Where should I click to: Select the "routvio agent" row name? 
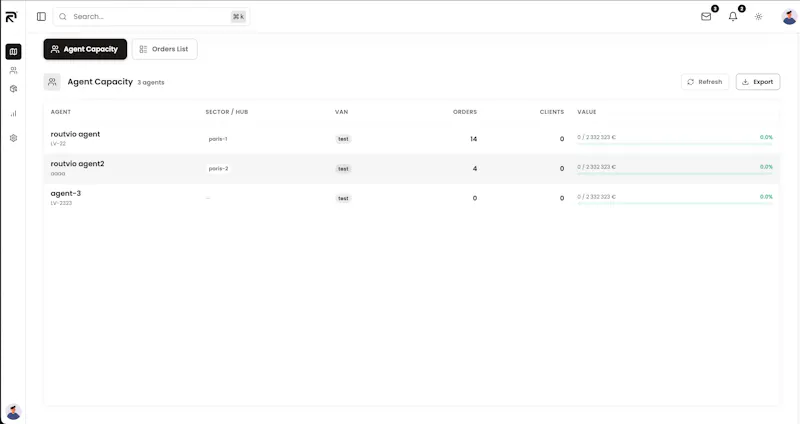[x=75, y=134]
